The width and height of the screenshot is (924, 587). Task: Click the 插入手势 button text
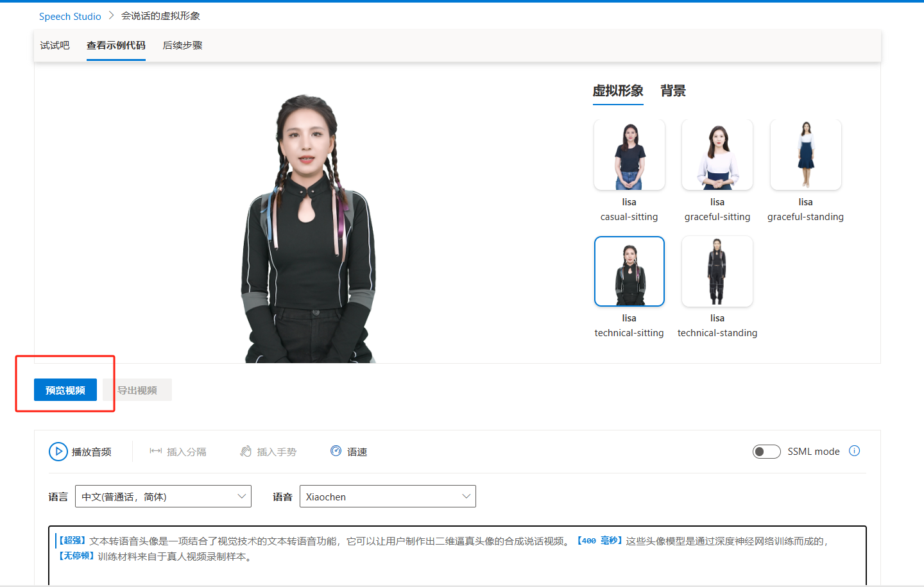(277, 452)
